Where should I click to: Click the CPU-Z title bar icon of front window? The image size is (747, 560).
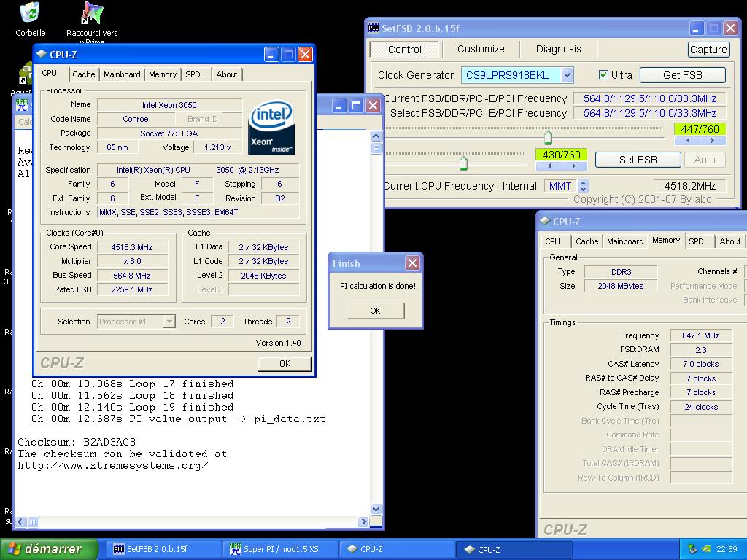[42, 54]
